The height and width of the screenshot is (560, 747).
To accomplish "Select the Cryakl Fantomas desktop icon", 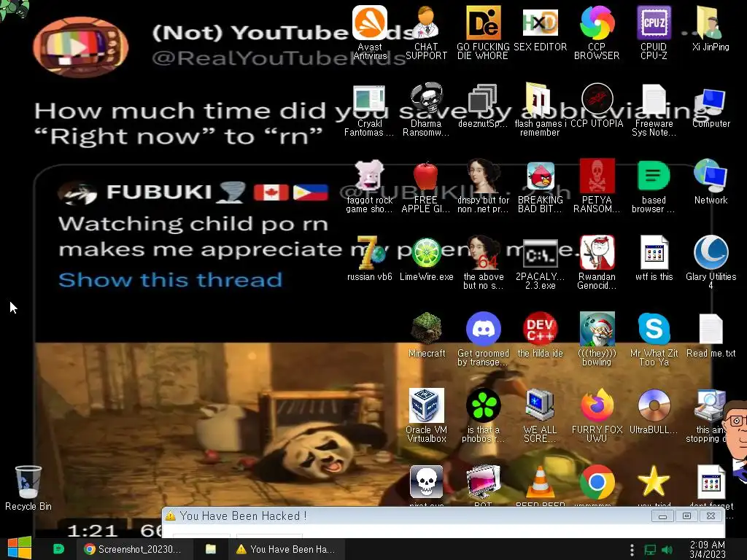I will click(369, 110).
